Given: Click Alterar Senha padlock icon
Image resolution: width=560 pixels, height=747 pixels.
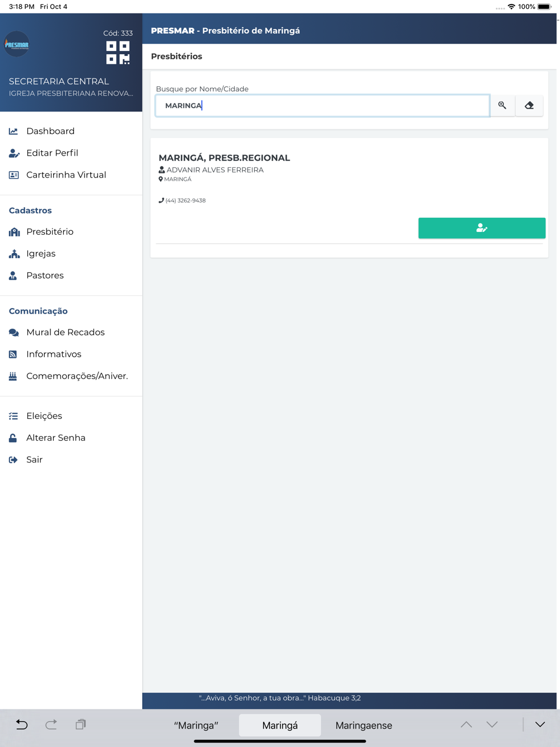Looking at the screenshot, I should click(x=13, y=438).
